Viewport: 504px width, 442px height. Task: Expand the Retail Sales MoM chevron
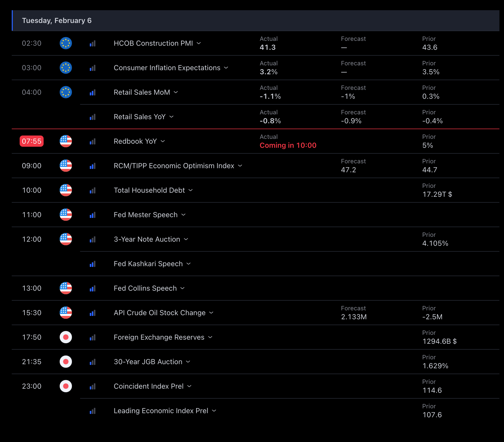176,92
